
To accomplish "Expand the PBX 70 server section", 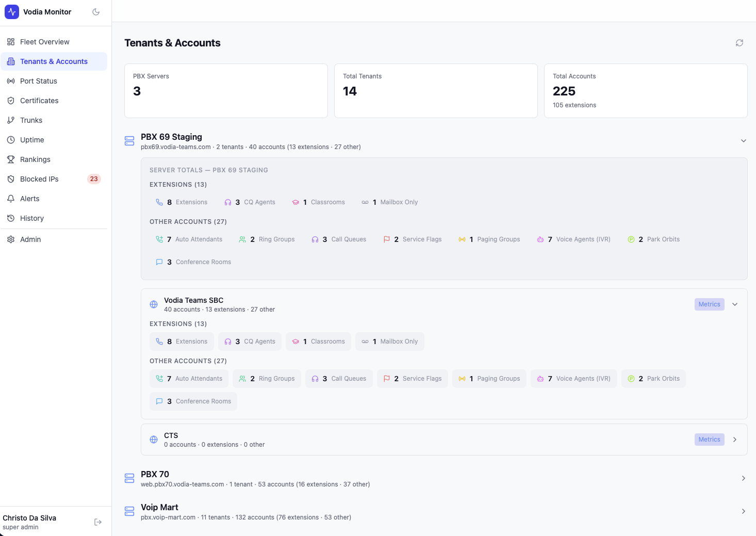I will click(743, 478).
